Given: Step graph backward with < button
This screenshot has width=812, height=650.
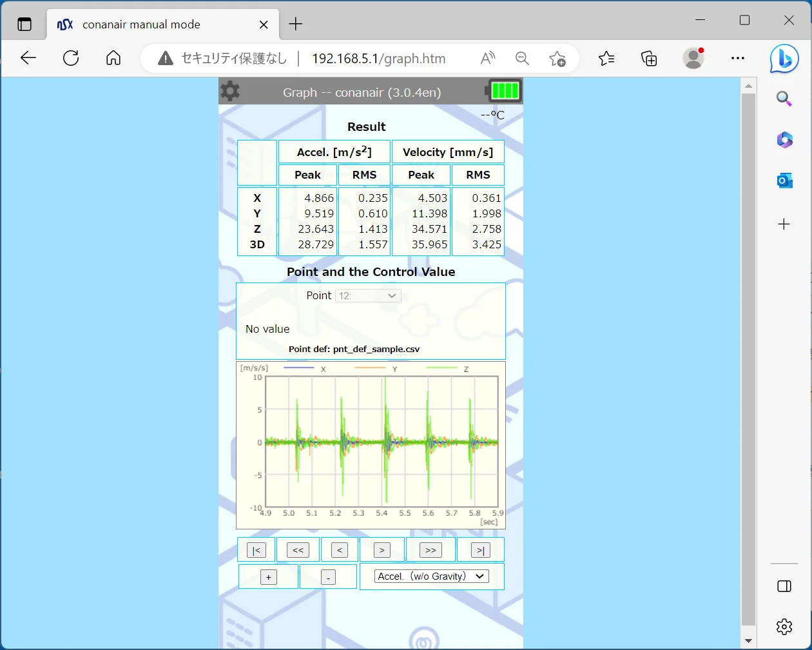Looking at the screenshot, I should click(339, 550).
